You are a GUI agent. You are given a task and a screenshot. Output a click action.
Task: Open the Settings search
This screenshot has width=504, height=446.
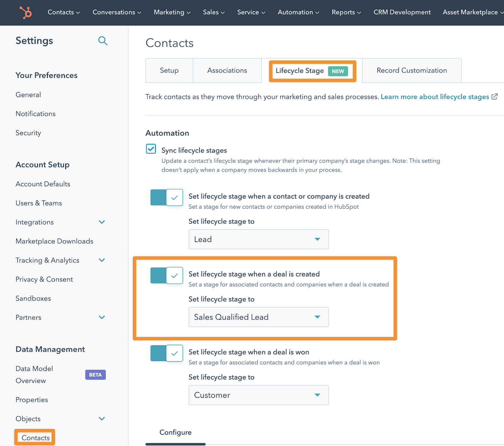103,41
